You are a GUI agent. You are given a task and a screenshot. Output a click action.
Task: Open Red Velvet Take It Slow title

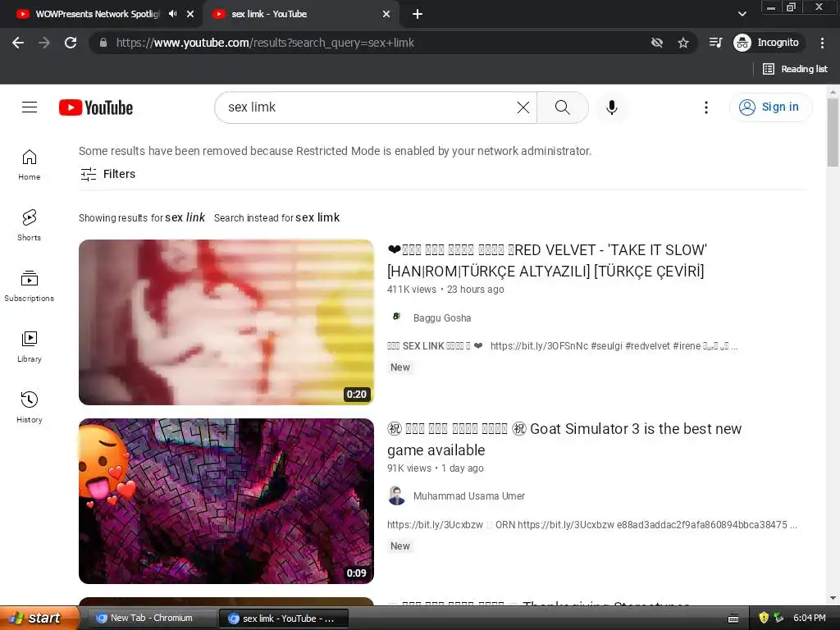547,260
